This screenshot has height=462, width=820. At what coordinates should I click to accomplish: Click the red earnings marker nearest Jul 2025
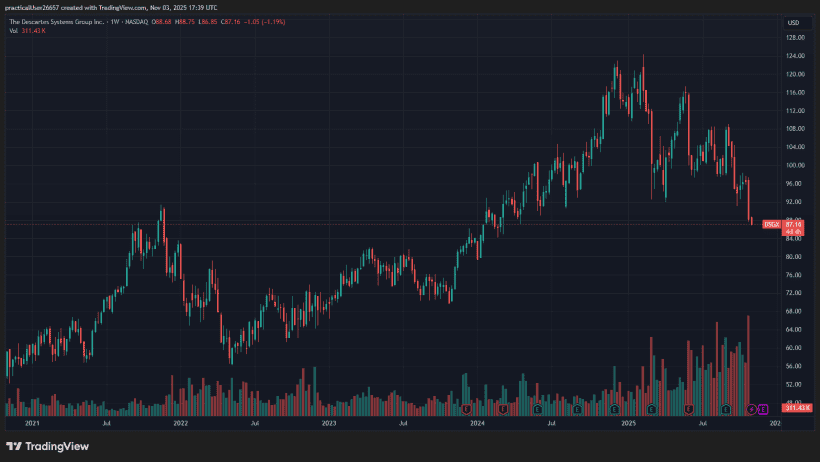tap(689, 409)
